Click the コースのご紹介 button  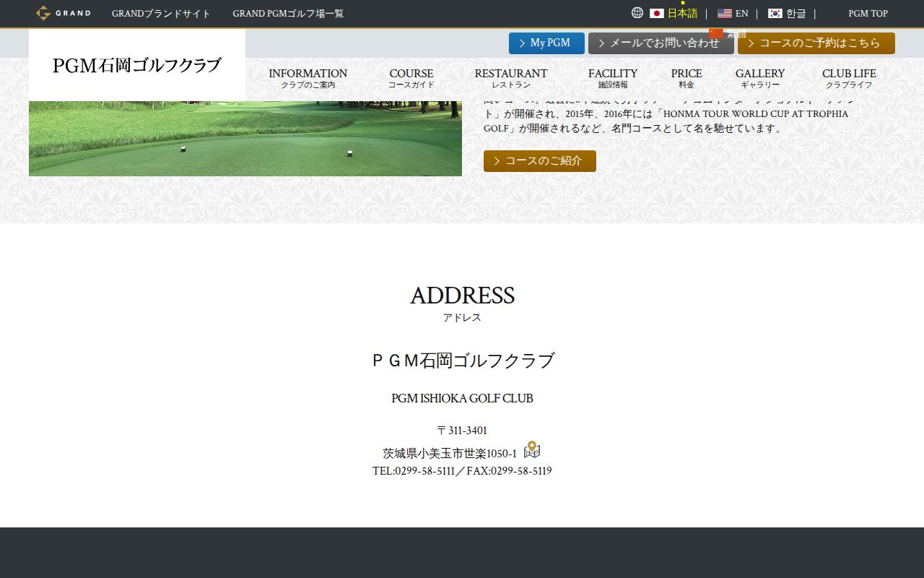[540, 161]
